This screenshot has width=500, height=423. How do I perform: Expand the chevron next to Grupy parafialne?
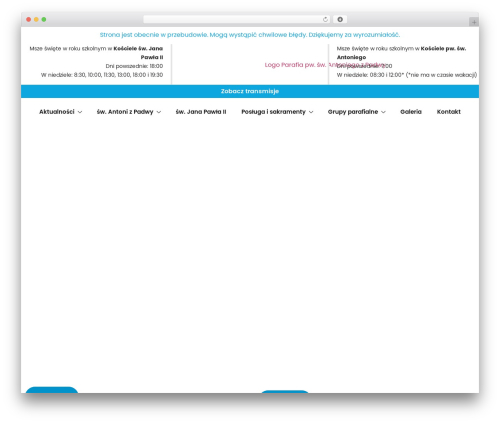[x=383, y=112]
